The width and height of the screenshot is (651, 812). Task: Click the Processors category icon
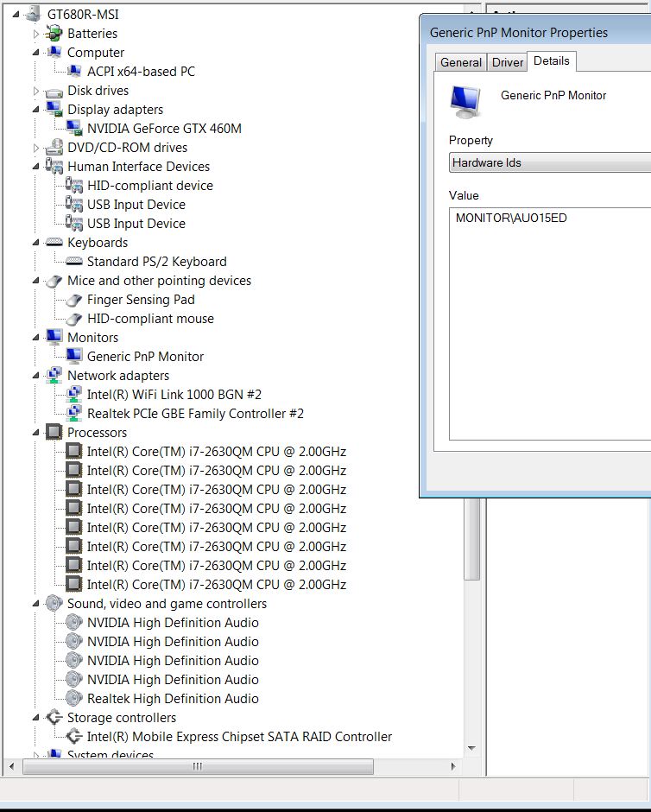54,433
